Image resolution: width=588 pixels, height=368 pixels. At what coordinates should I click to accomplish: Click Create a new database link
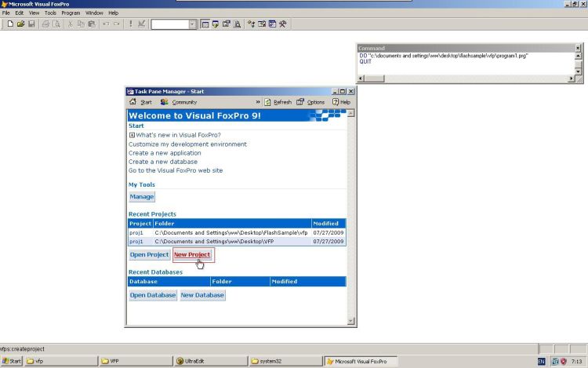pos(163,162)
